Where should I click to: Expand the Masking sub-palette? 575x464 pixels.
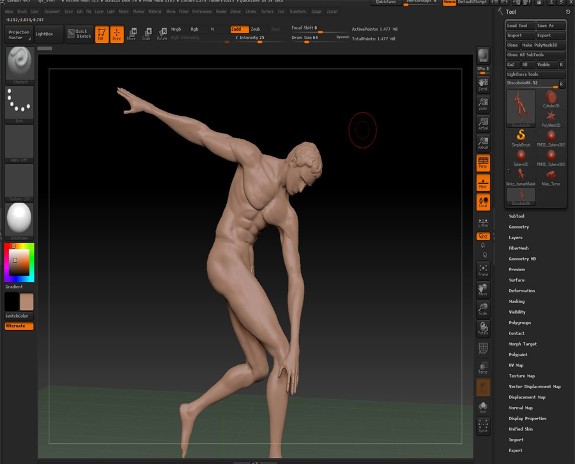point(517,301)
